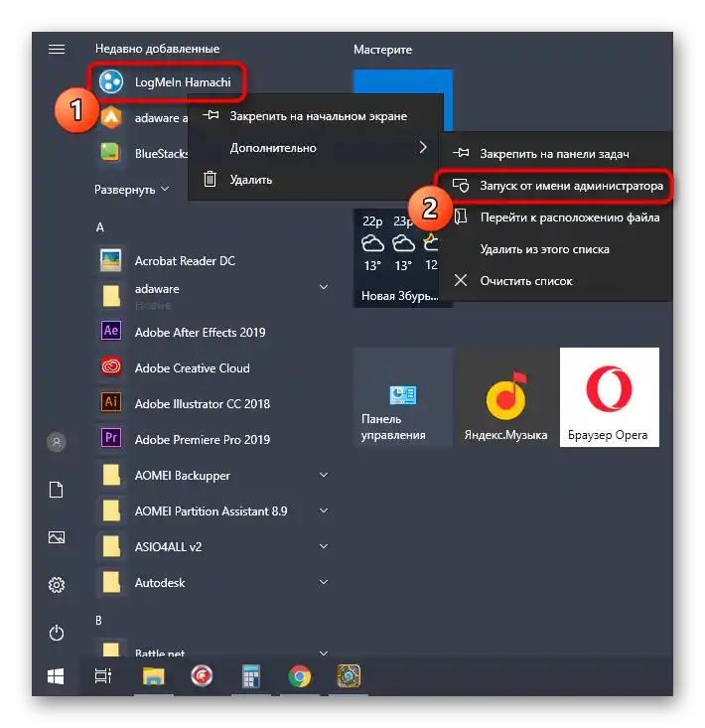Open the Панель управления tile
This screenshot has width=705, height=728.
(x=402, y=397)
